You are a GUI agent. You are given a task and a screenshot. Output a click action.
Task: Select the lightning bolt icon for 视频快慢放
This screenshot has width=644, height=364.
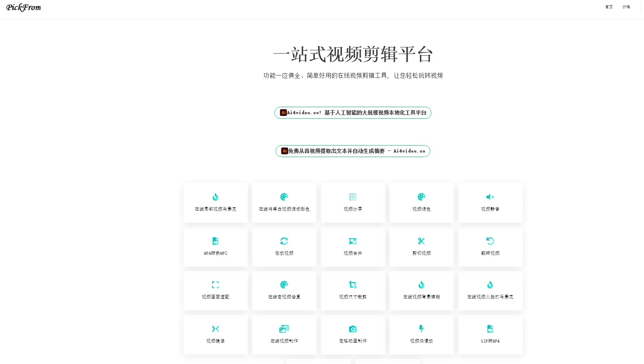tap(421, 329)
